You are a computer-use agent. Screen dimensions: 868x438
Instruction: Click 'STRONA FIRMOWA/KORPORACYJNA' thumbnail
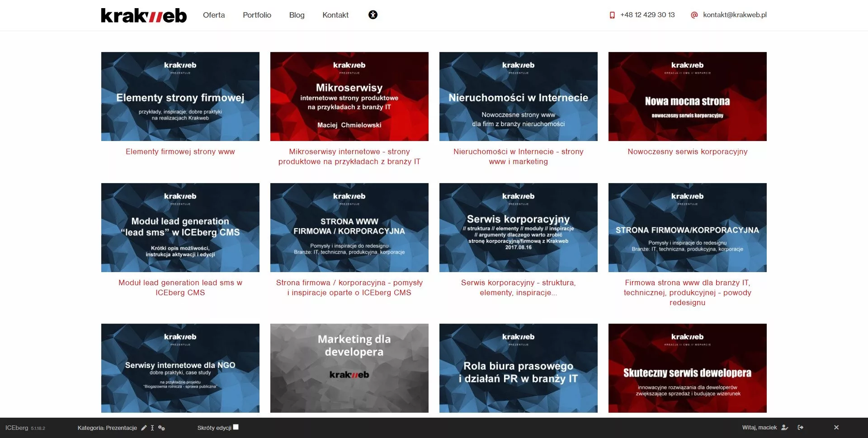688,227
